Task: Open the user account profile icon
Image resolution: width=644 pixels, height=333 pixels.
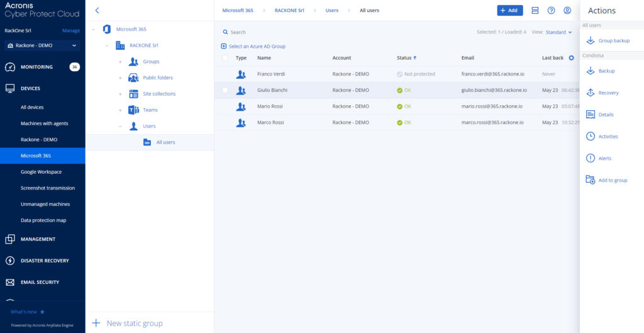Action: (x=567, y=11)
